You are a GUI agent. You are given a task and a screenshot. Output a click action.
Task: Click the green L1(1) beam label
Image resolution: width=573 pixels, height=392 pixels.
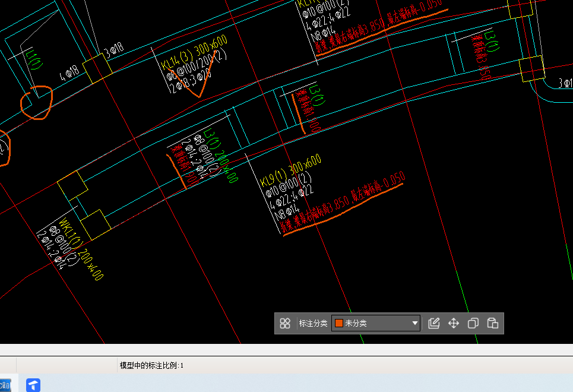(34, 59)
